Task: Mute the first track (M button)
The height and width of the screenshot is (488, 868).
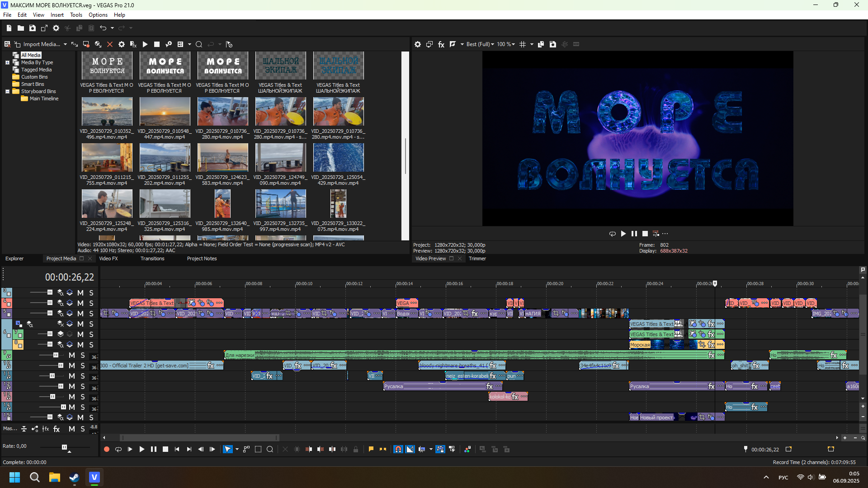Action: (80, 293)
